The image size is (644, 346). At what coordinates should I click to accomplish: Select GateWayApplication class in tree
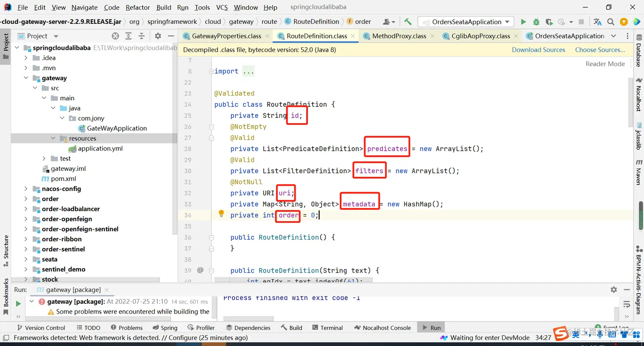tap(112, 128)
